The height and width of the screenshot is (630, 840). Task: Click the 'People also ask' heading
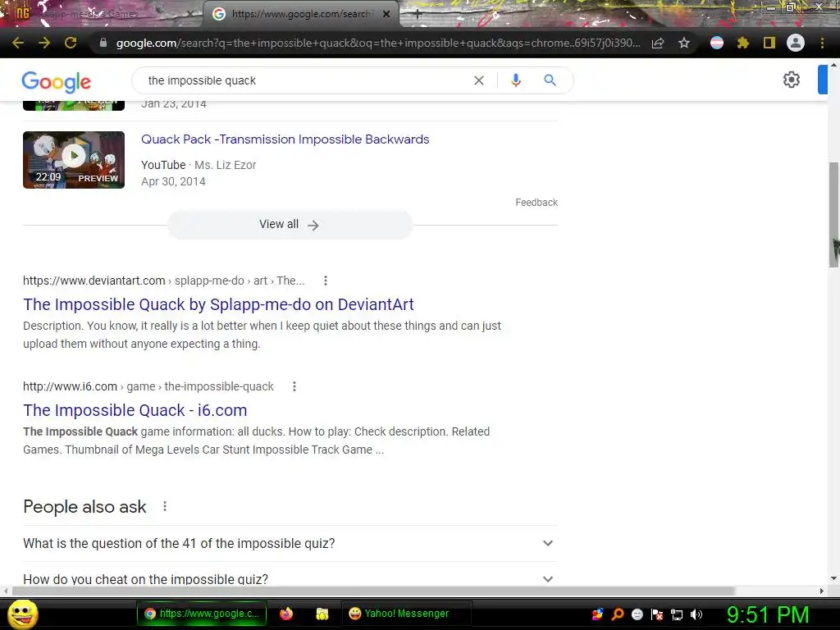coord(84,507)
